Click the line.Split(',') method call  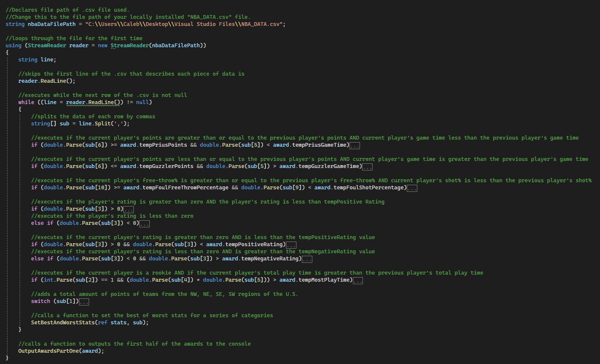click(104, 124)
